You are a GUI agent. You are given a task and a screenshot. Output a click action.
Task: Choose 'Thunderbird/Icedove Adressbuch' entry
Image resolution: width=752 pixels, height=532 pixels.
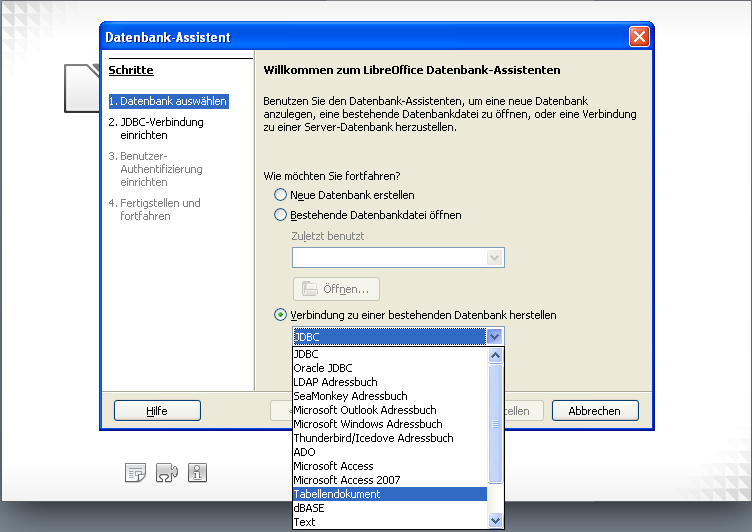[390, 437]
